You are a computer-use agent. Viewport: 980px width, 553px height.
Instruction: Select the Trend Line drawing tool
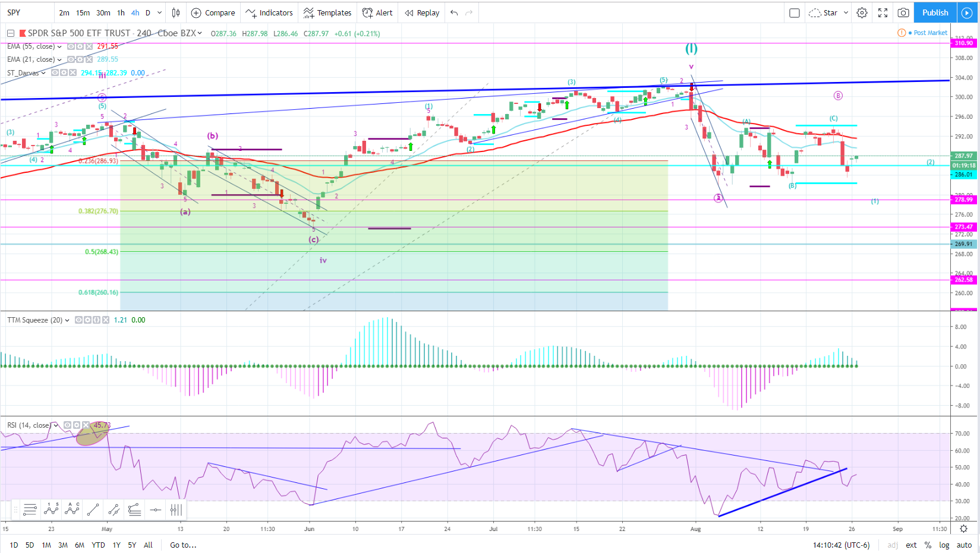[x=93, y=509]
